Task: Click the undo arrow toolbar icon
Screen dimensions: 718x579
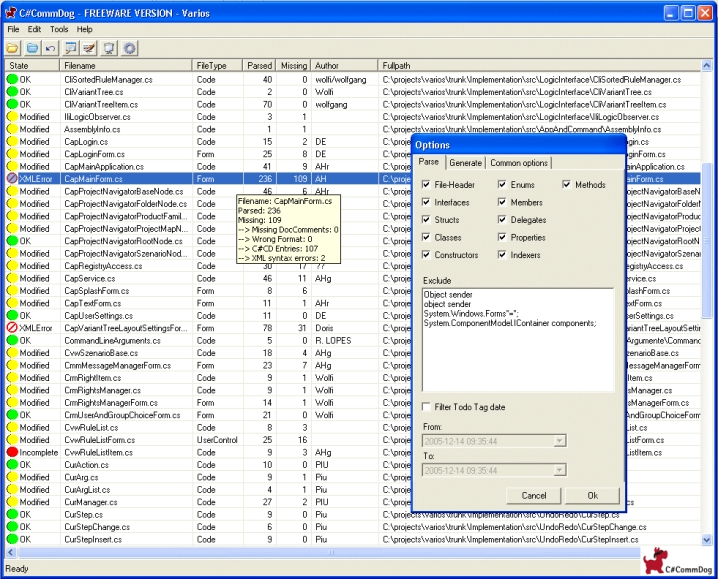Action: click(50, 48)
